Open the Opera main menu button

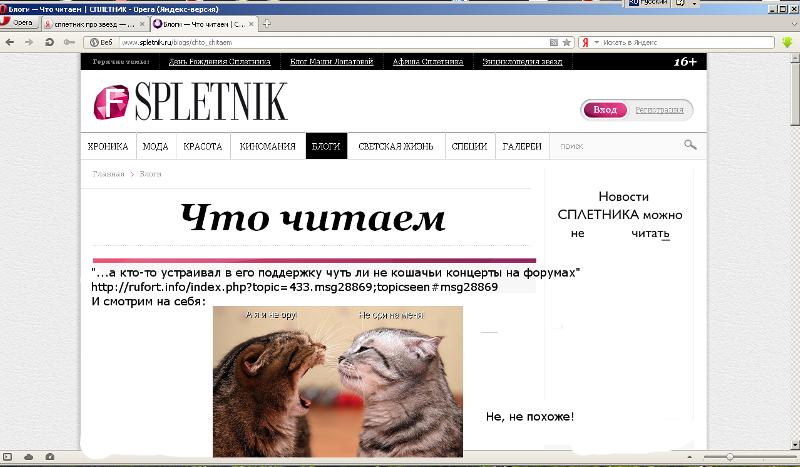(x=19, y=22)
